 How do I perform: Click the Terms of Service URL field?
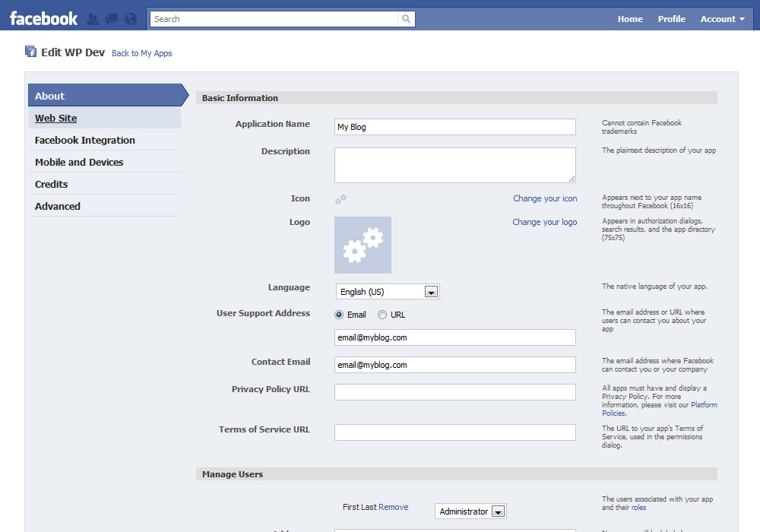pyautogui.click(x=455, y=432)
